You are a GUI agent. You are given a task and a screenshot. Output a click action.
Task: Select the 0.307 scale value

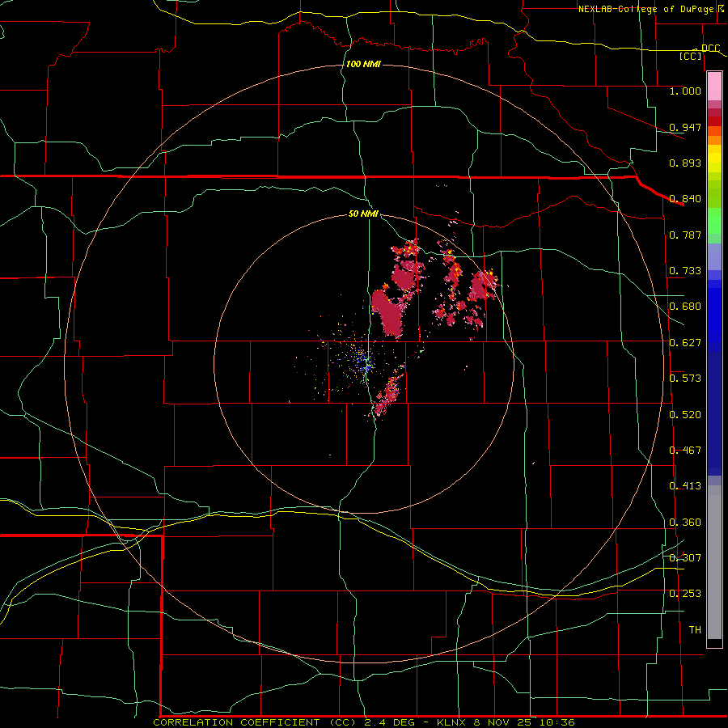(x=685, y=558)
